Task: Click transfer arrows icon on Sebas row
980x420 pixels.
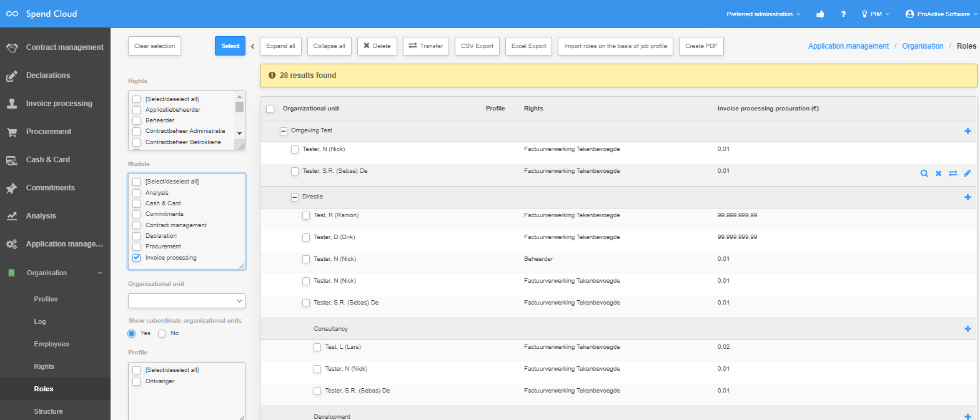Action: 953,173
